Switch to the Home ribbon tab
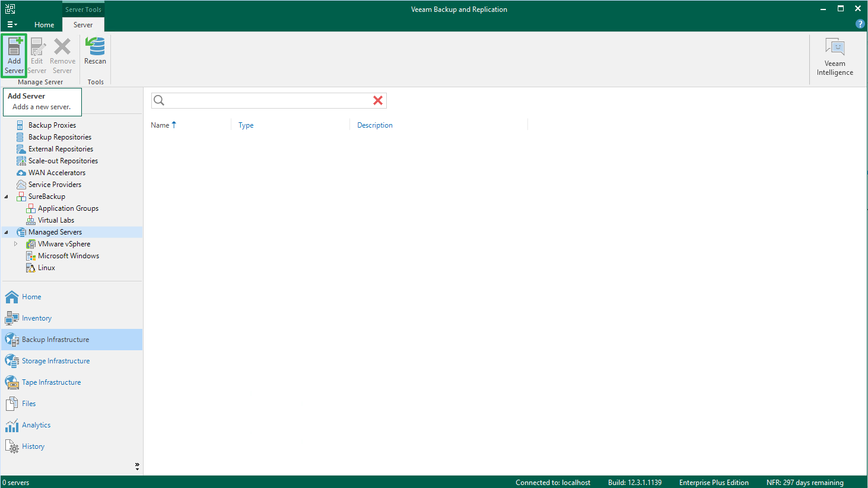 click(44, 25)
